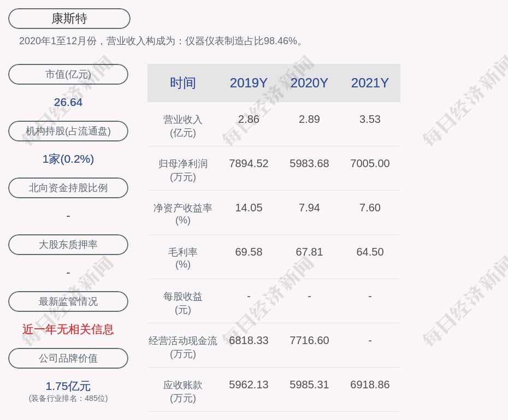
Task: Click ROE value 7.94
Action: point(309,208)
